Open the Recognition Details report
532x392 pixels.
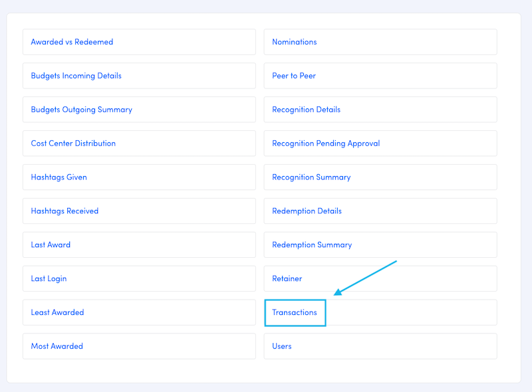pyautogui.click(x=306, y=109)
